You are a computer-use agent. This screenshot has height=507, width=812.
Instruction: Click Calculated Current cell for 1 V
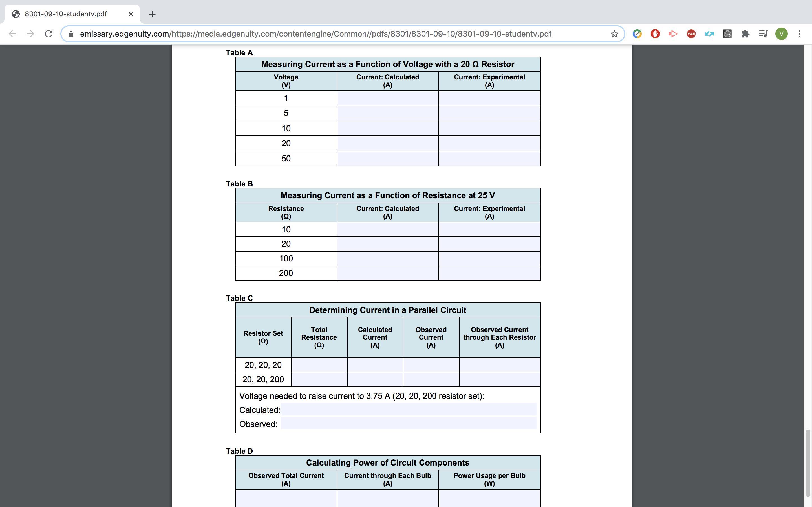(388, 98)
